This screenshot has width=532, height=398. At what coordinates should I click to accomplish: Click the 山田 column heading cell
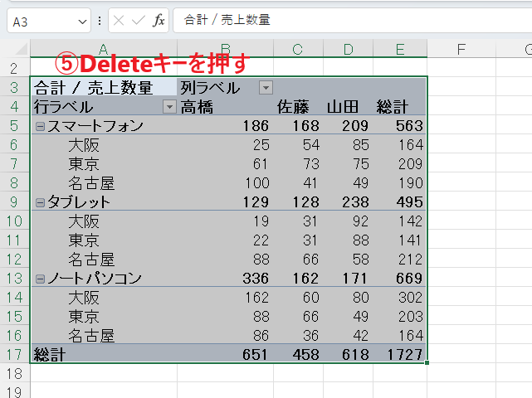(343, 107)
